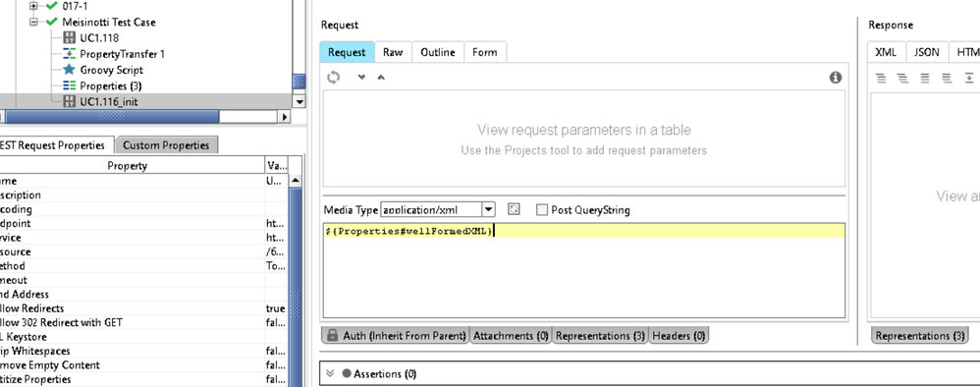Screen dimensions: 980x387
Task: Click the properties table vertical scrollbar
Action: [296, 287]
